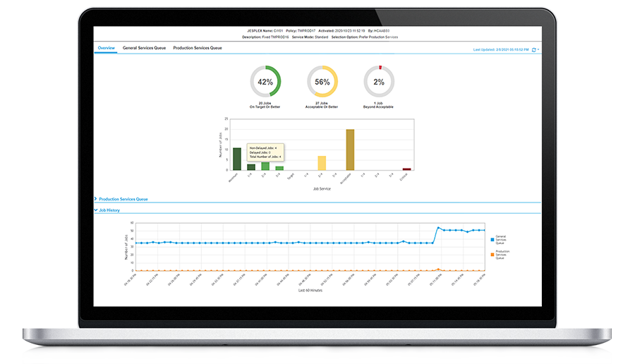Click the 56% Acceptable Or Better donut
This screenshot has height=364, width=635.
tap(322, 82)
